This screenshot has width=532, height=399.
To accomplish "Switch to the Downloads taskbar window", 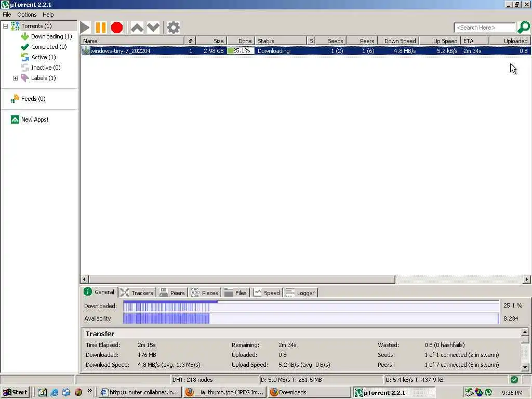I will click(x=310, y=392).
